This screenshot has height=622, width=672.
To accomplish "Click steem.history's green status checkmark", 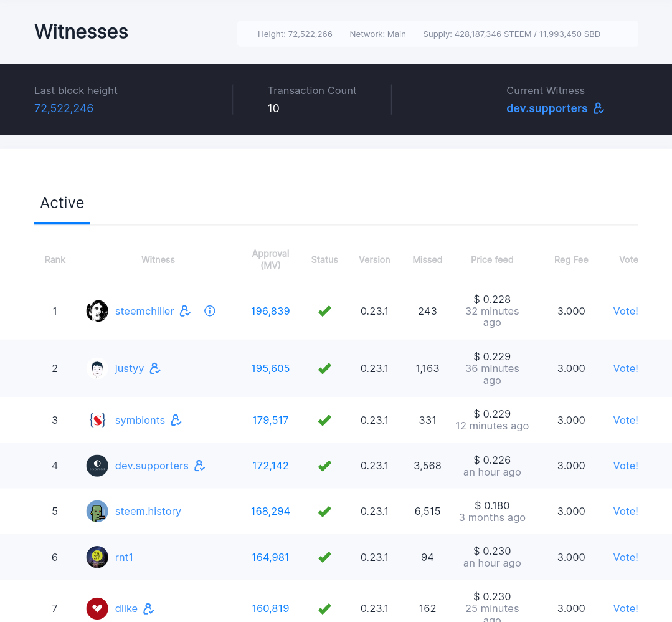I will (x=324, y=511).
